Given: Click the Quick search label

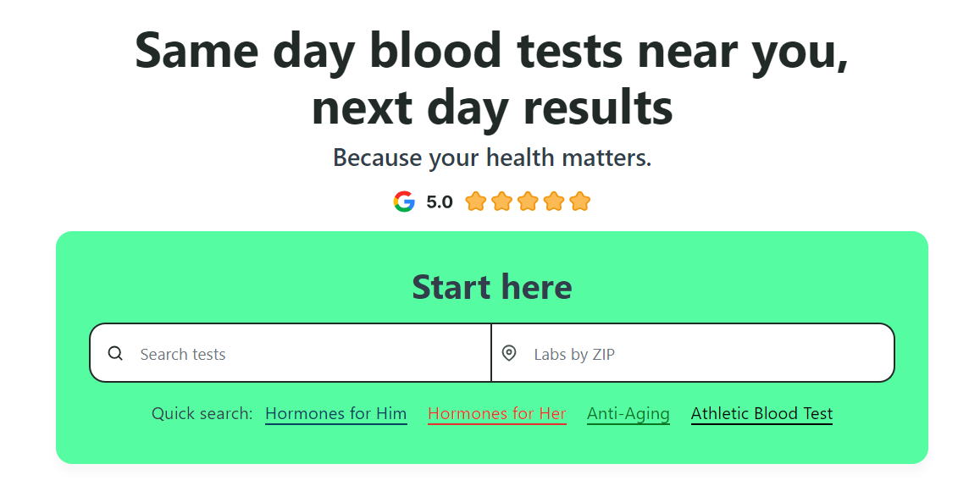Looking at the screenshot, I should (x=202, y=414).
